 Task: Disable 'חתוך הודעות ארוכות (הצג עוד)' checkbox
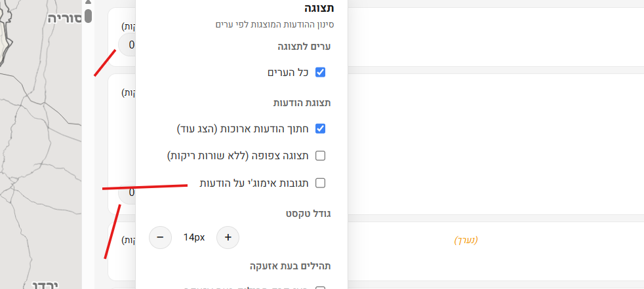pos(321,128)
